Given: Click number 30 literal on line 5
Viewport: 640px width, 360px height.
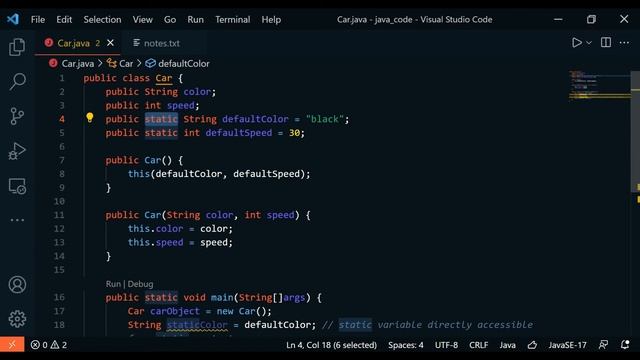Looking at the screenshot, I should (294, 133).
